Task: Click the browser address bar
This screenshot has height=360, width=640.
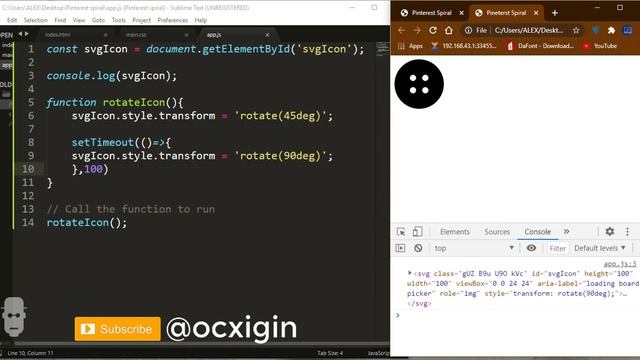Action: (x=529, y=30)
